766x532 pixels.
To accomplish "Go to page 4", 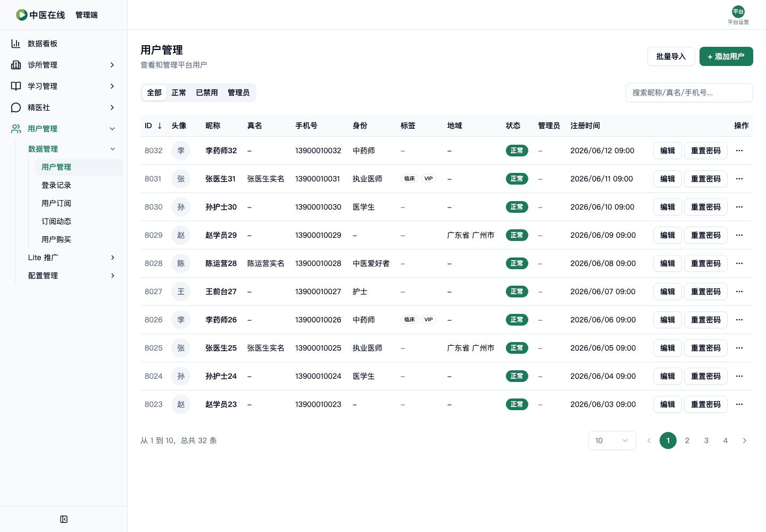I will pyautogui.click(x=726, y=440).
